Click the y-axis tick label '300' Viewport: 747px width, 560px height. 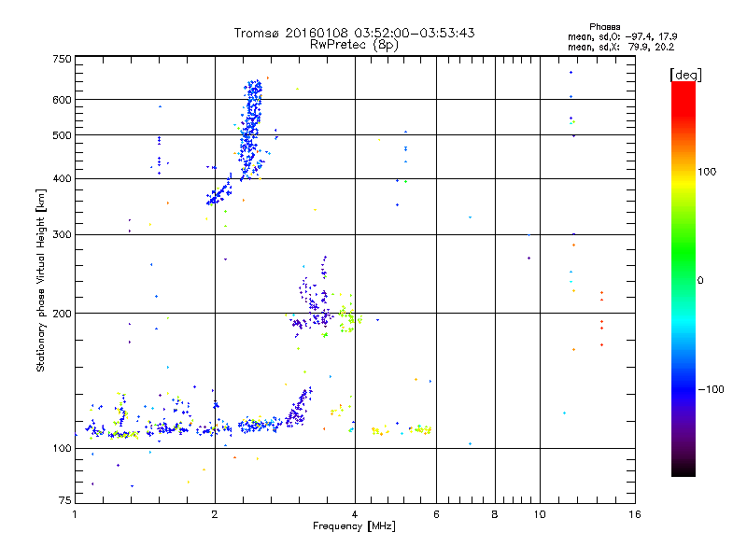[x=62, y=234]
